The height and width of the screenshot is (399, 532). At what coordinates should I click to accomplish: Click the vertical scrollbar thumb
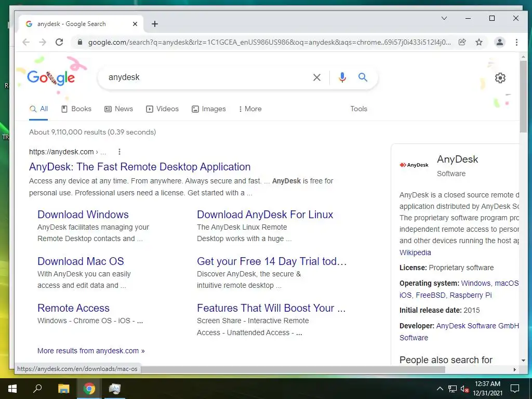point(523,97)
